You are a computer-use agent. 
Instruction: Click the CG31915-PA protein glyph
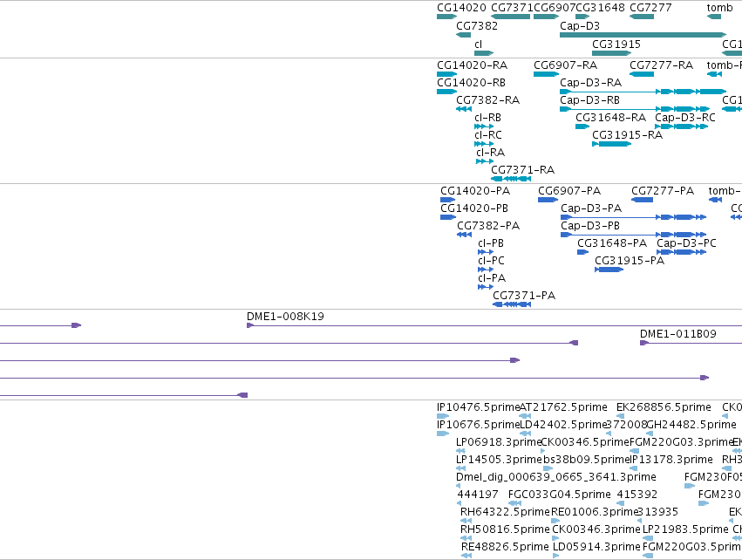tap(609, 270)
